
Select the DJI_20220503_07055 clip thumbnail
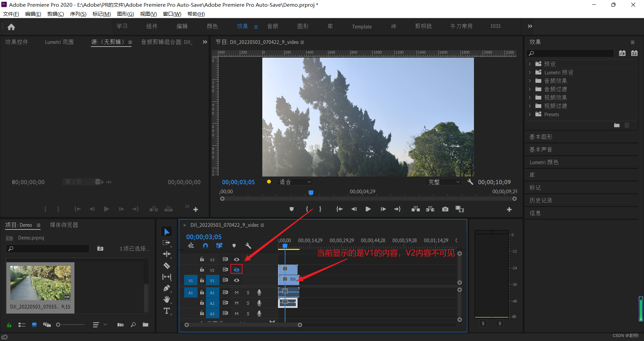coord(41,283)
